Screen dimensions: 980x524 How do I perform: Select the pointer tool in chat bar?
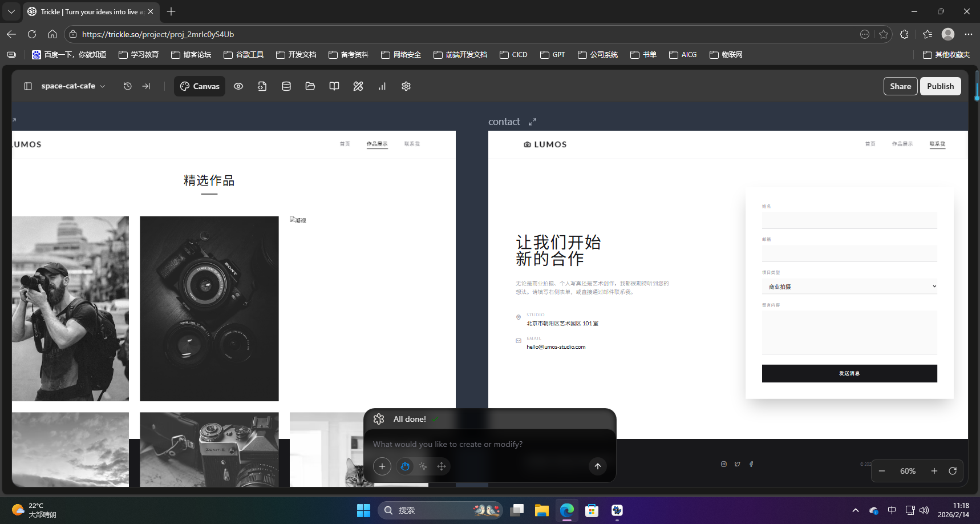[x=423, y=466]
